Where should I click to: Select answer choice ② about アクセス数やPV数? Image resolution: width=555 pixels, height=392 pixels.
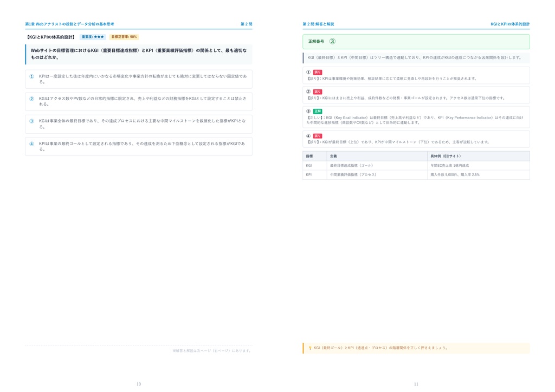pos(139,101)
